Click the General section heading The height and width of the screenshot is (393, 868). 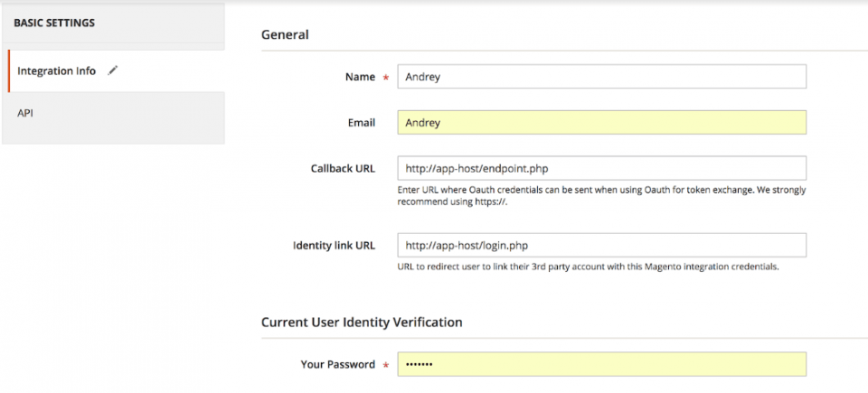pyautogui.click(x=285, y=34)
